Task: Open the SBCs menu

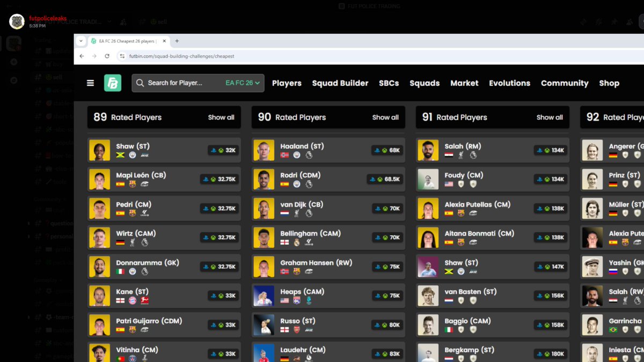Action: click(389, 83)
